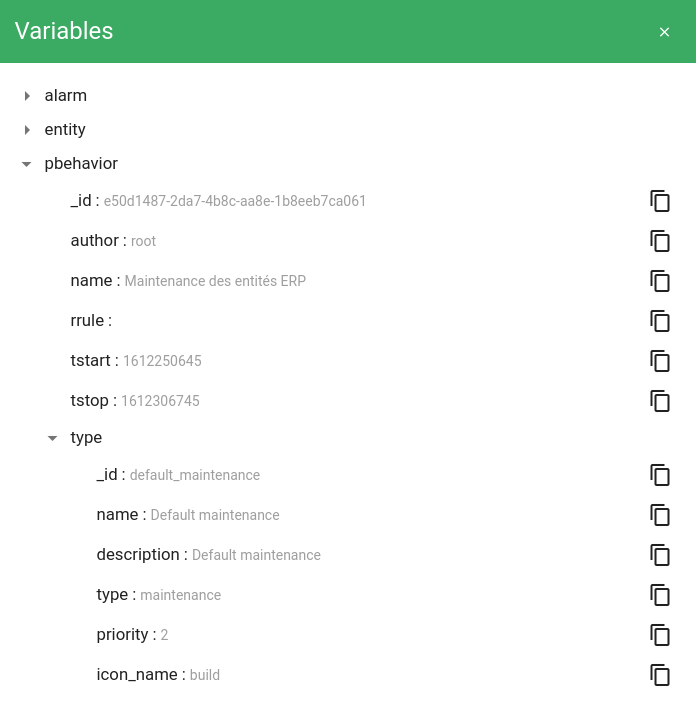Viewport: 696px width, 708px height.
Task: Copy the pbehavior name variable
Action: click(660, 281)
